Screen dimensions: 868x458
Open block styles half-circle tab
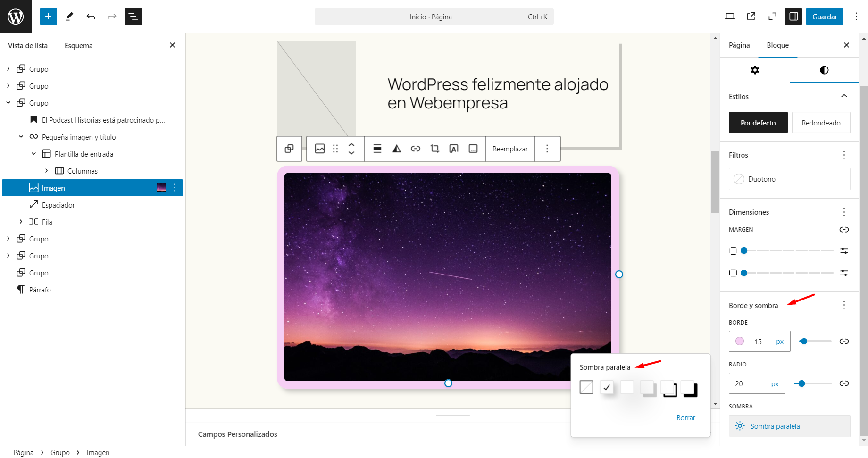824,70
